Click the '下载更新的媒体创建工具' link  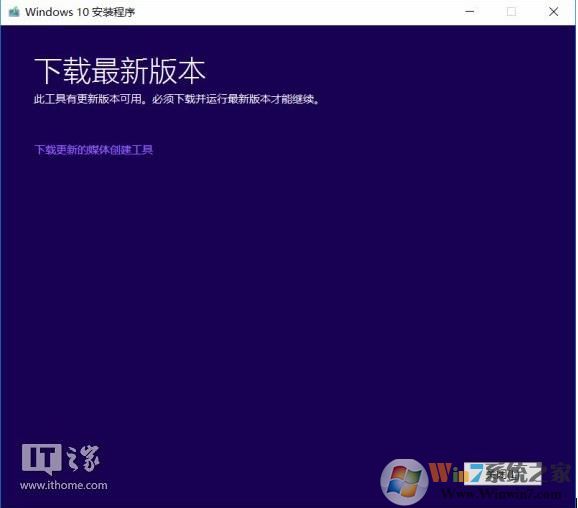pos(94,150)
